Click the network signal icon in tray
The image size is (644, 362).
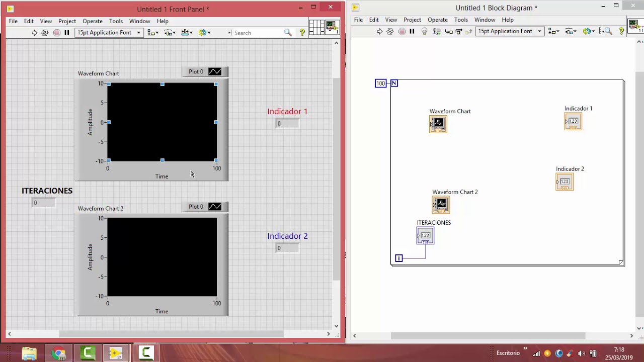coord(536,353)
